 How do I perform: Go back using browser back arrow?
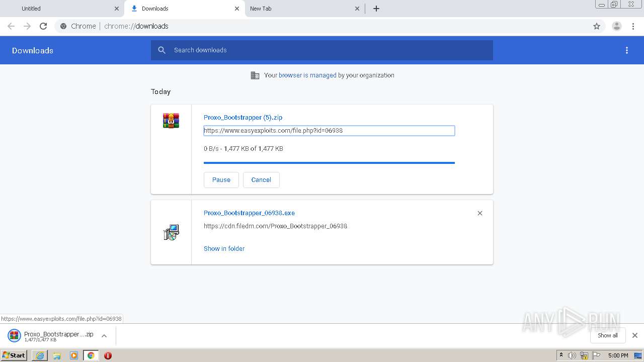point(11,26)
